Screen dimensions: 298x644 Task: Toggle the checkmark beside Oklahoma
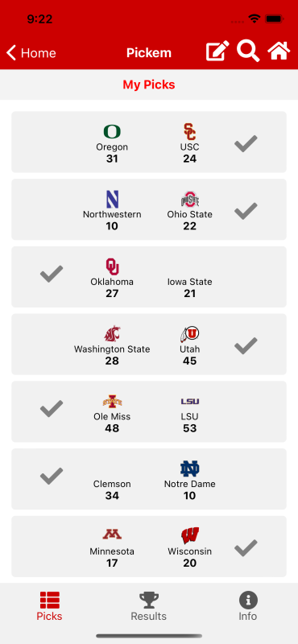point(52,274)
